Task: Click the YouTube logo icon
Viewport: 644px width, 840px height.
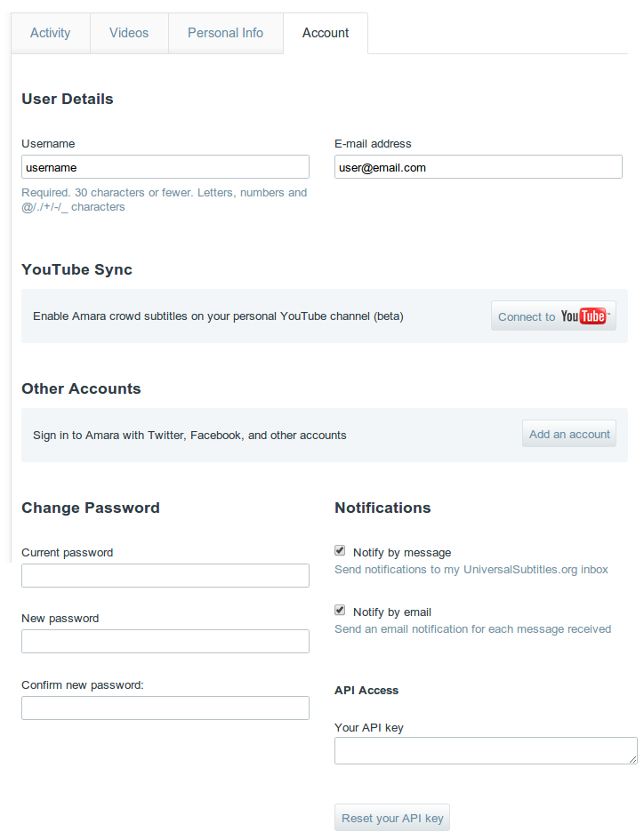Action: [x=584, y=316]
